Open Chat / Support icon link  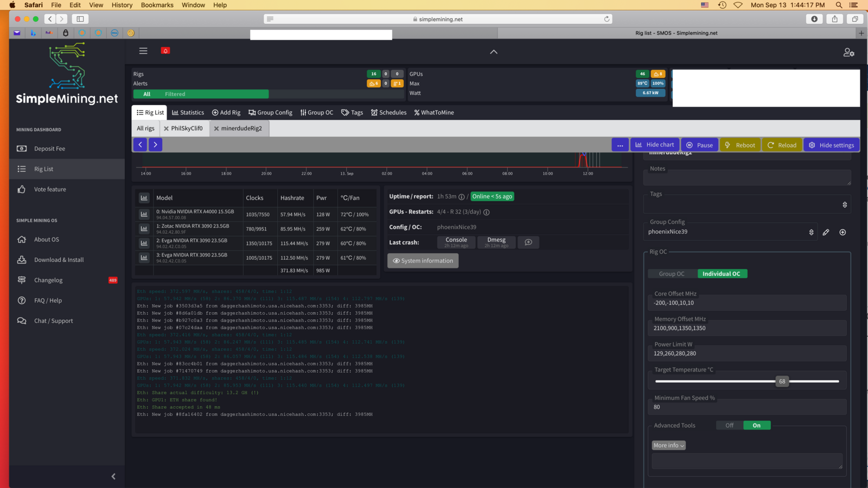pos(22,321)
